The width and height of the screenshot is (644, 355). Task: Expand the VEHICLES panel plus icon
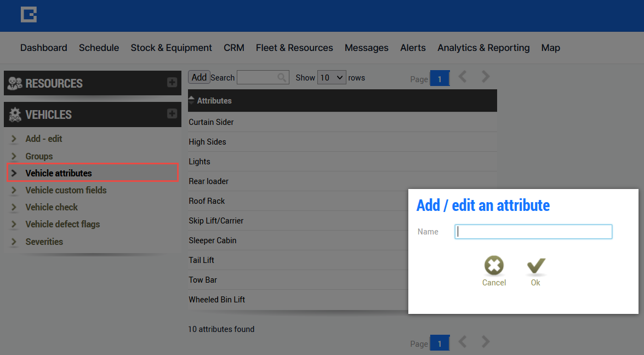click(x=172, y=113)
